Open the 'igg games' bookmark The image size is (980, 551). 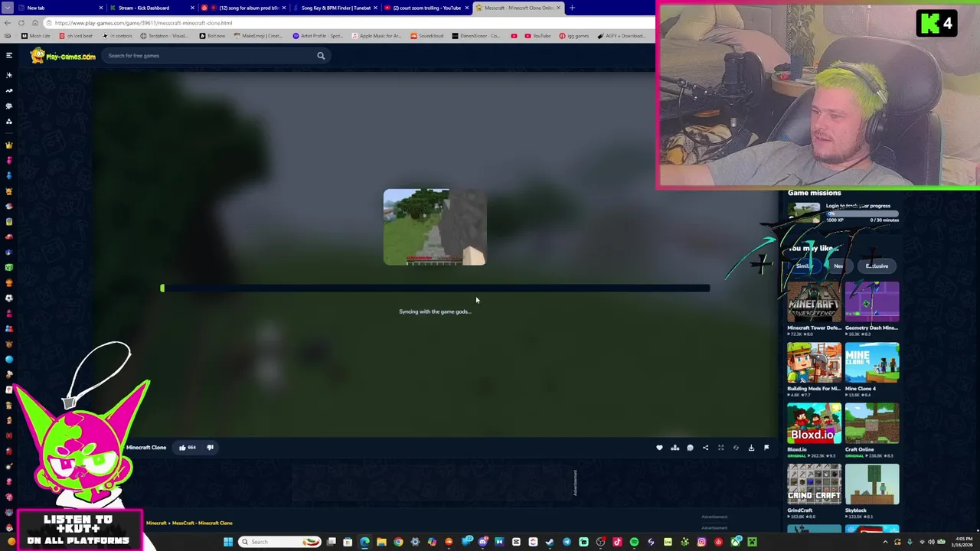coord(574,36)
